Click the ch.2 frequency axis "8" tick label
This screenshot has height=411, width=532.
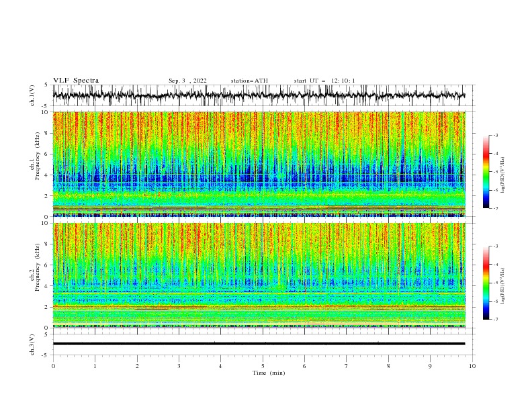click(x=47, y=244)
